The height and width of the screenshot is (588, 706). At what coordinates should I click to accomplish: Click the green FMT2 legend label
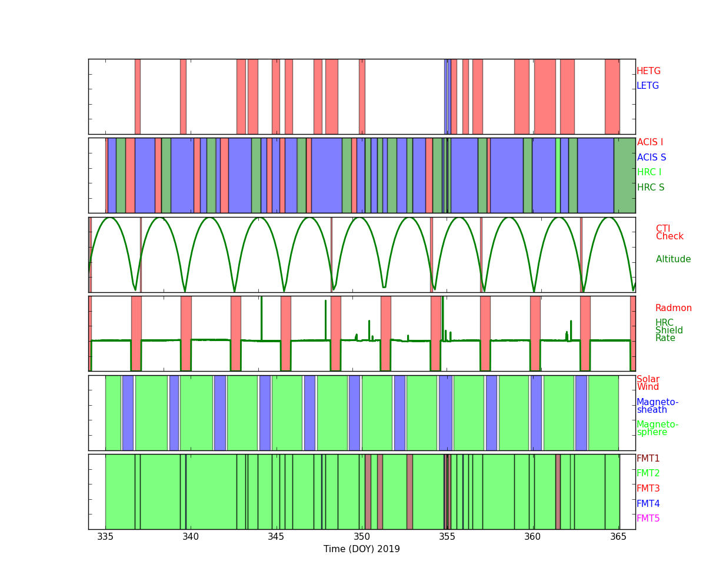[x=648, y=473]
